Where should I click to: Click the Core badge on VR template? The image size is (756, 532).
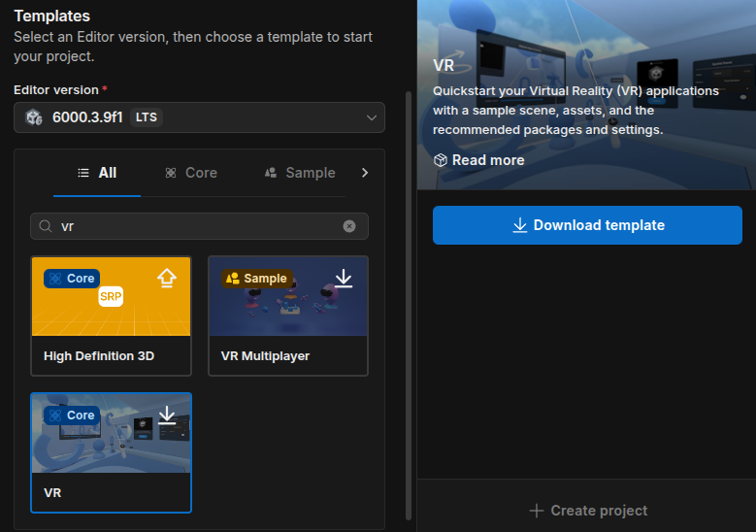pyautogui.click(x=72, y=416)
